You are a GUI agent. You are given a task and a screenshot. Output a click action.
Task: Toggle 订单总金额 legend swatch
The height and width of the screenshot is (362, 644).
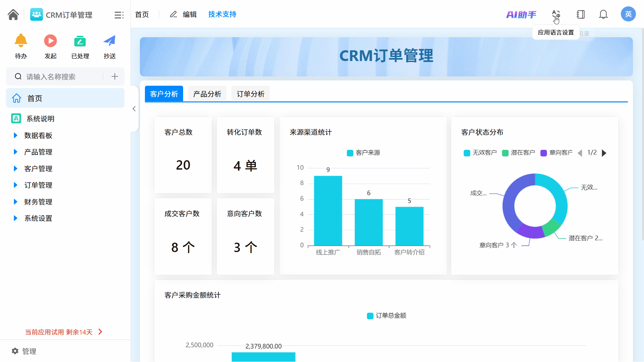pos(370,316)
